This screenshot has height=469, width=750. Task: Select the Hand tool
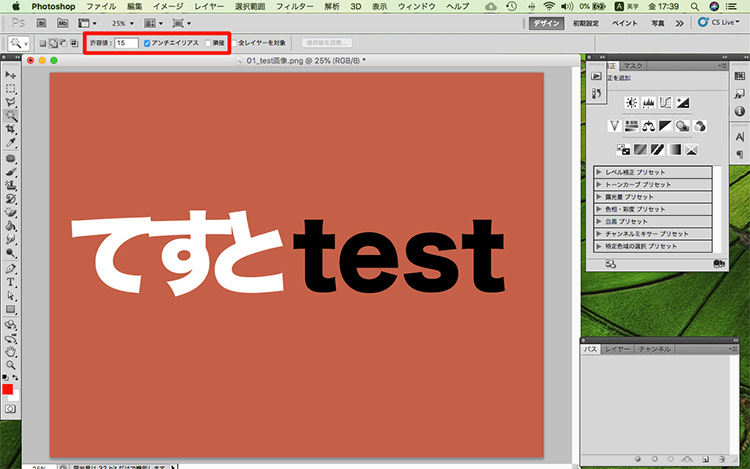click(11, 352)
